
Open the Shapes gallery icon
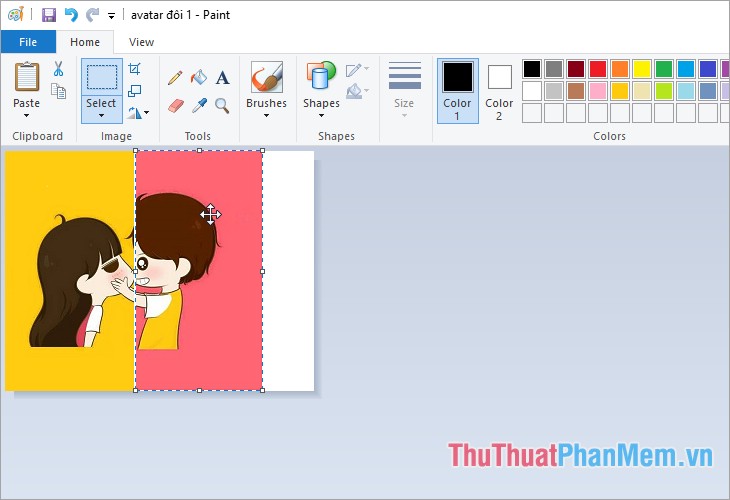click(321, 76)
